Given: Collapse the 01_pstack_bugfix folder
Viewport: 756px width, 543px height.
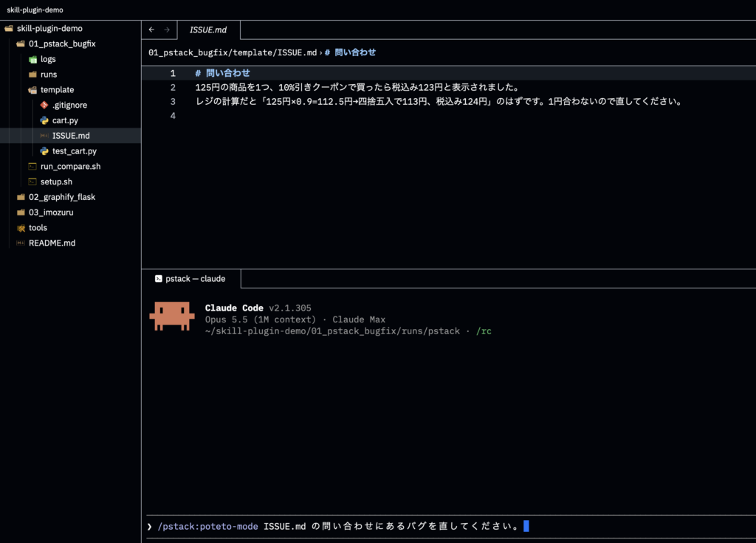Looking at the screenshot, I should tap(62, 44).
